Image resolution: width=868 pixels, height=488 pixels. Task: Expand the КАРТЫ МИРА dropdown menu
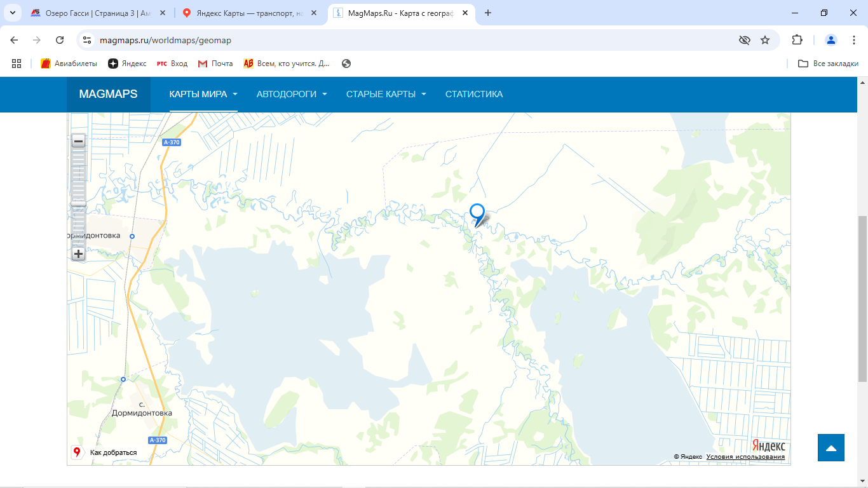pyautogui.click(x=203, y=94)
